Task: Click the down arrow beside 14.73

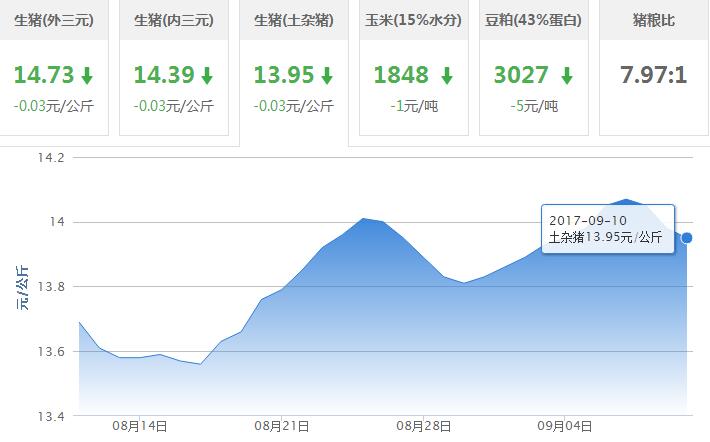Action: (87, 76)
